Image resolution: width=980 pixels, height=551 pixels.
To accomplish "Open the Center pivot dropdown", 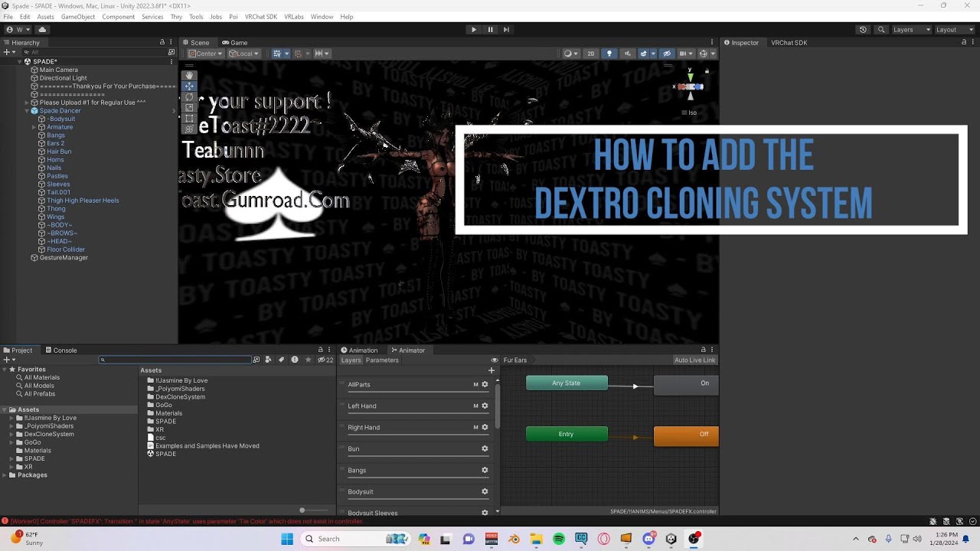I will 204,54.
